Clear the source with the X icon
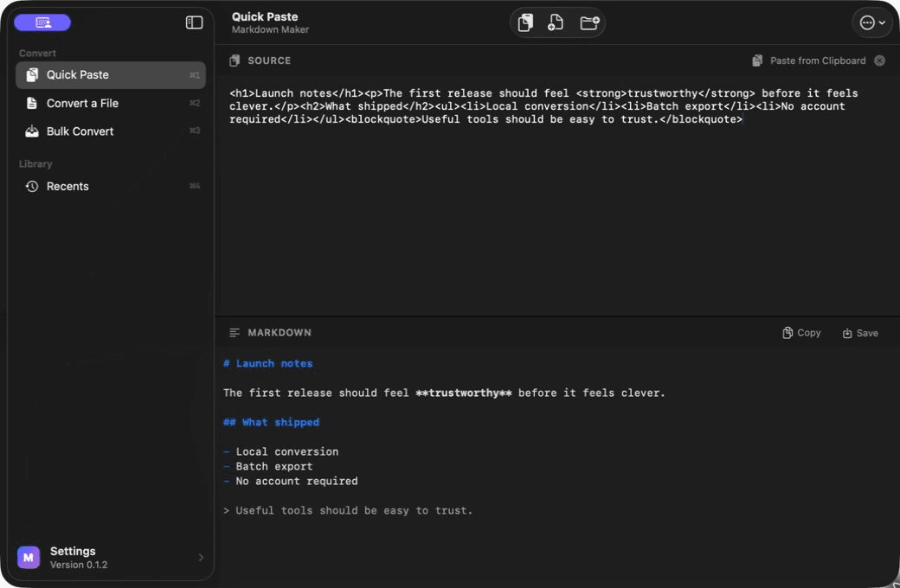The height and width of the screenshot is (588, 900). click(x=879, y=61)
